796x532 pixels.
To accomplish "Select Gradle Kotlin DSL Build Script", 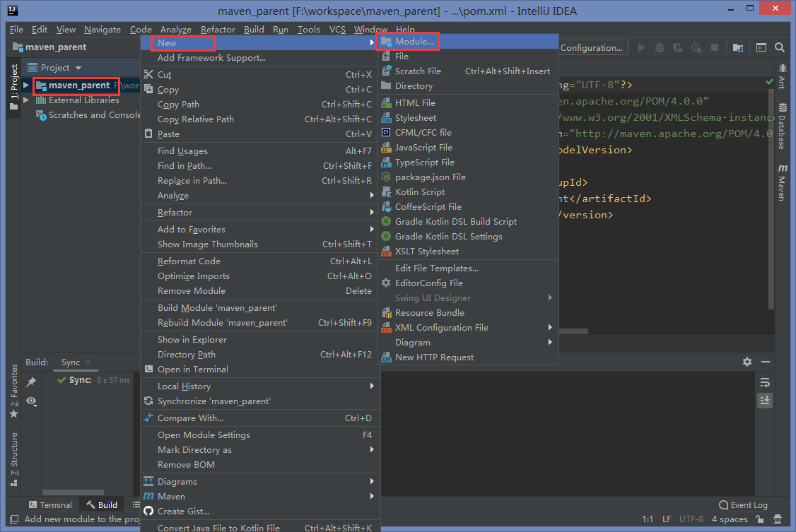I will (468, 222).
